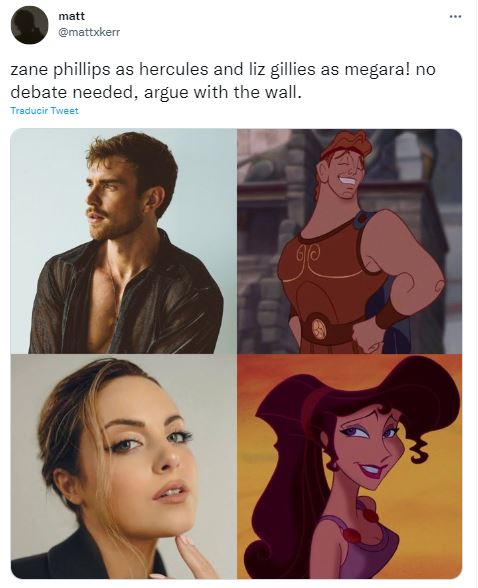
Task: Click the display name matt
Action: 72,16
